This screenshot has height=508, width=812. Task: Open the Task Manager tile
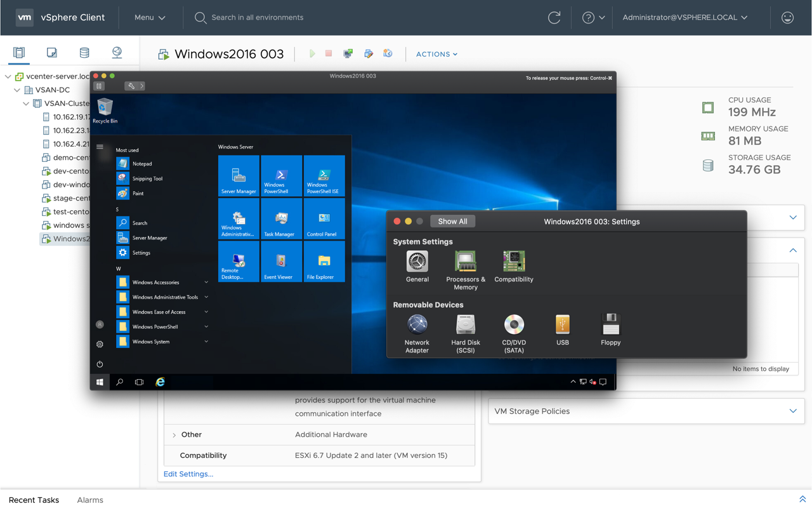[281, 218]
